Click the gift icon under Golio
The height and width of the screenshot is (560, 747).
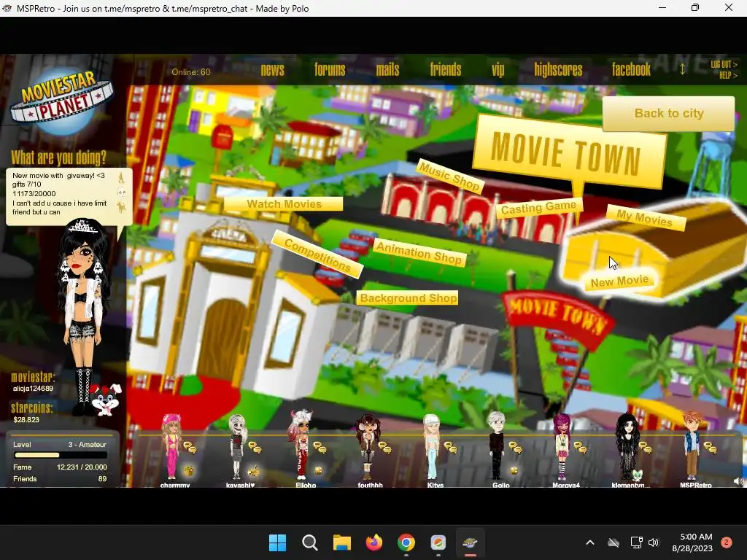coord(514,470)
